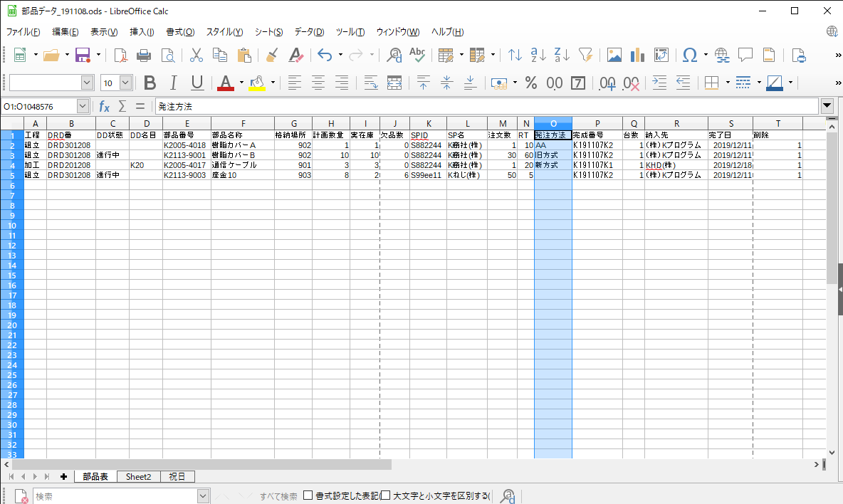Enable AutoFilter on the data

(x=585, y=55)
